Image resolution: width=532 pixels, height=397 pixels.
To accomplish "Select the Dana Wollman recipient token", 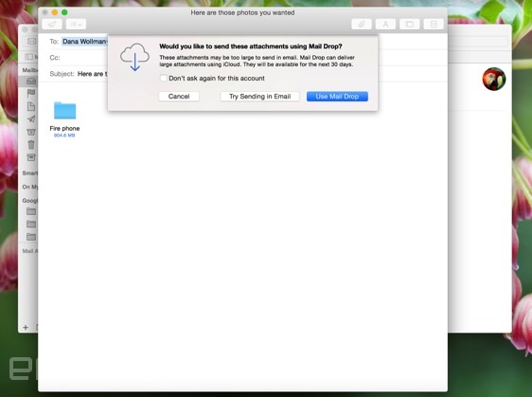I will (x=85, y=42).
